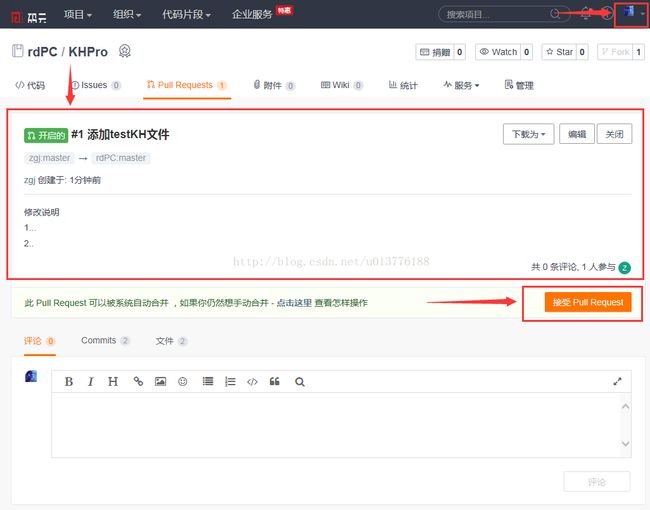Open the 代码片段 dropdown menu
The height and width of the screenshot is (510, 650).
point(186,15)
